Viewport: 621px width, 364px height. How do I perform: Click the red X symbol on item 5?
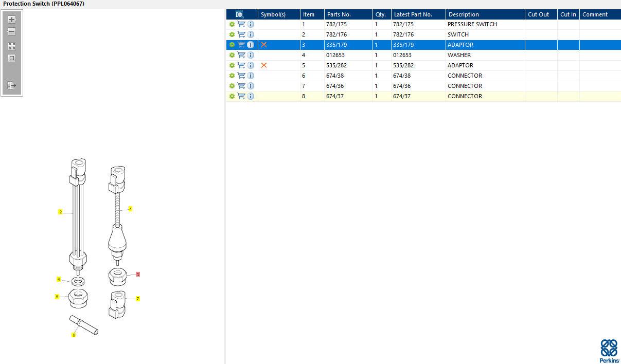[x=264, y=65]
